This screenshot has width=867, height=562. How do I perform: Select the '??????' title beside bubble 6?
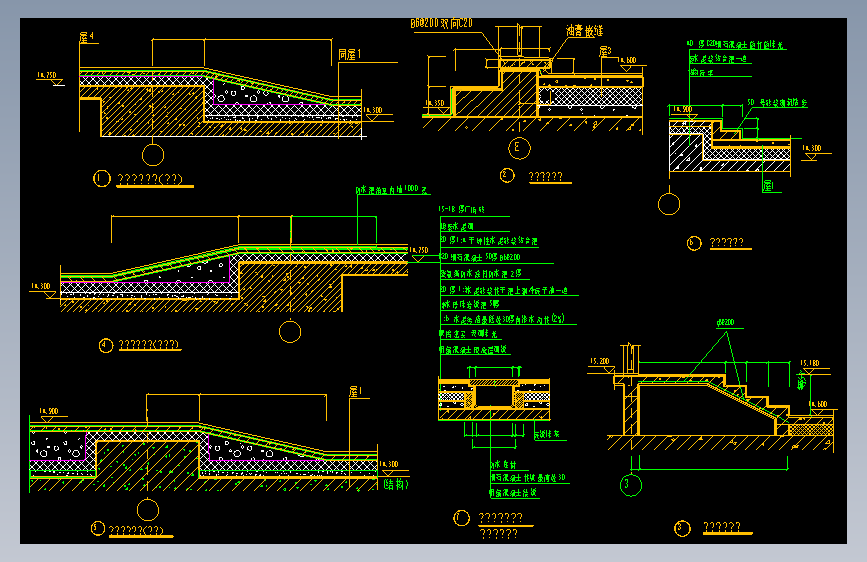tap(727, 242)
